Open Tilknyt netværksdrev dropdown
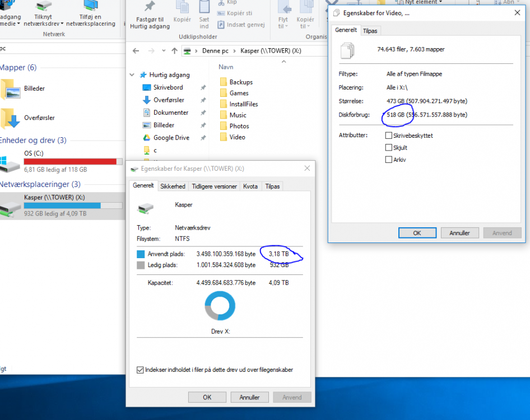The width and height of the screenshot is (530, 420). [x=43, y=20]
